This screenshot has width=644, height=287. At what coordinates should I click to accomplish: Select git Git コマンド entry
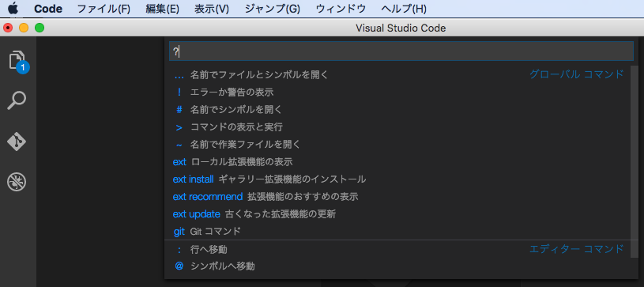(x=398, y=232)
